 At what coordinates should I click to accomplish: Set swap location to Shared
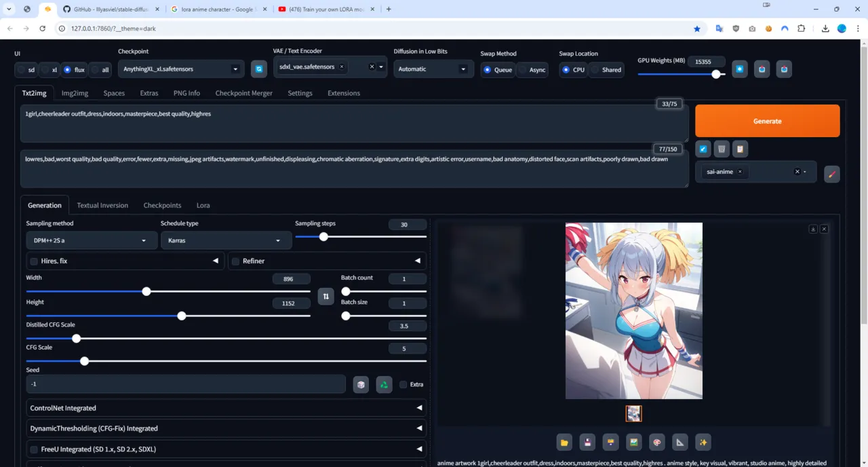point(607,70)
